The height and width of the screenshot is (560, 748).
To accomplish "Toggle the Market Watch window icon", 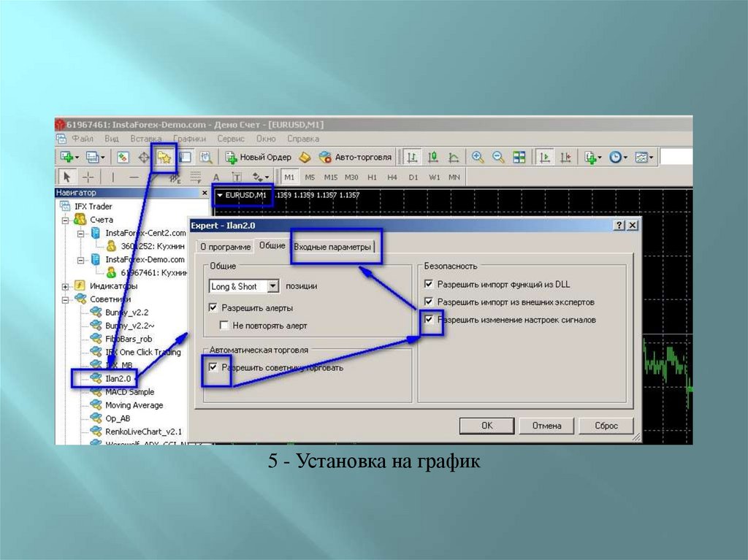I will 123,157.
